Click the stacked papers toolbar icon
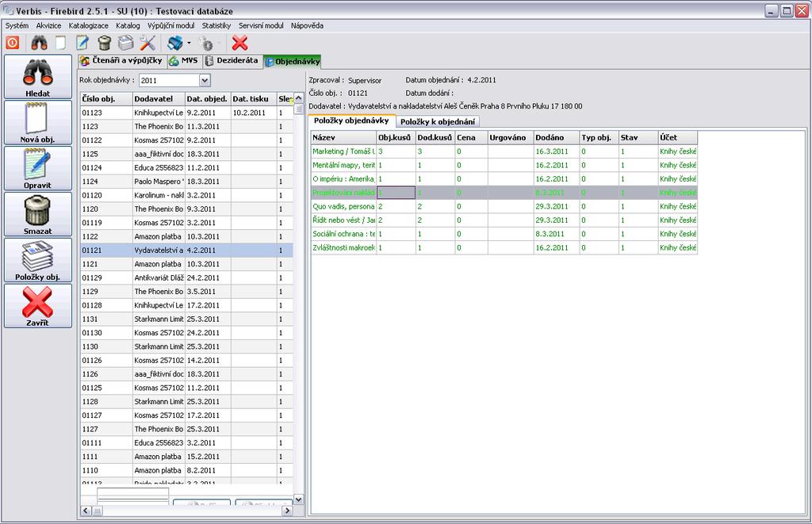The height and width of the screenshot is (524, 812). click(x=126, y=43)
